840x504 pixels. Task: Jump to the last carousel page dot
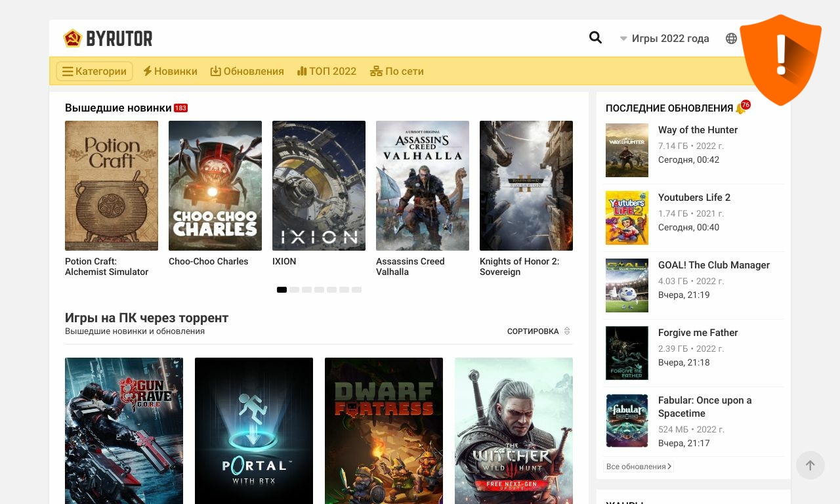tap(356, 289)
